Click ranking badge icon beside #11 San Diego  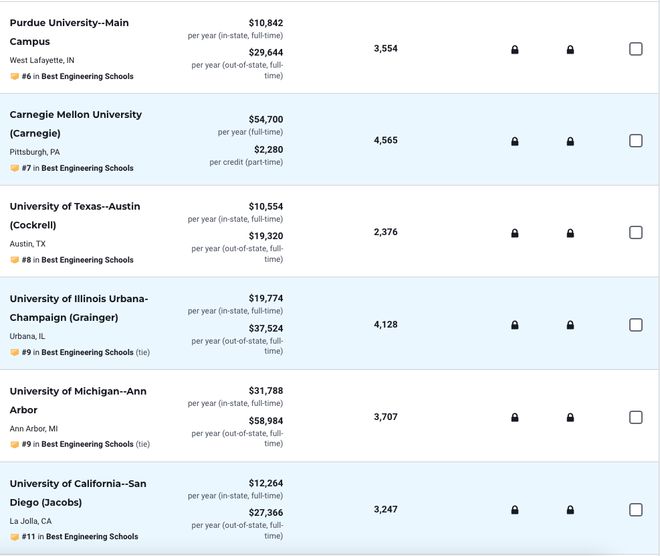pyautogui.click(x=14, y=537)
